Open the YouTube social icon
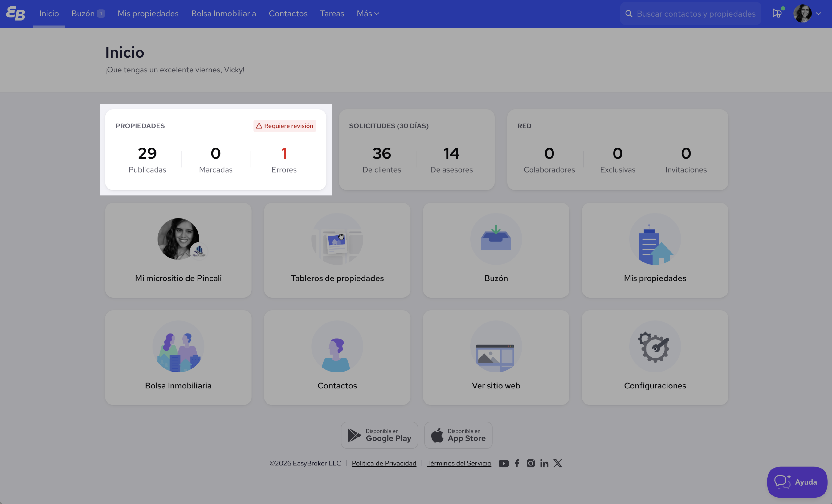The width and height of the screenshot is (832, 504). tap(503, 463)
